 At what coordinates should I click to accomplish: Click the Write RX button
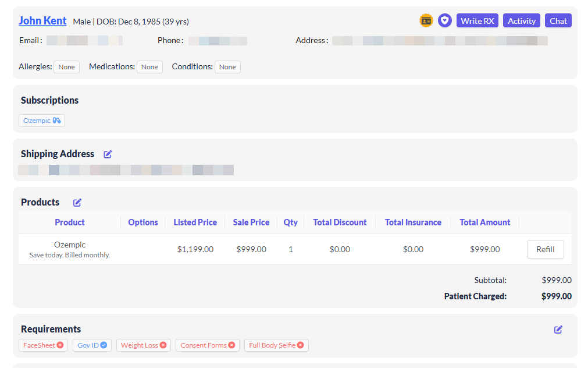coord(477,20)
